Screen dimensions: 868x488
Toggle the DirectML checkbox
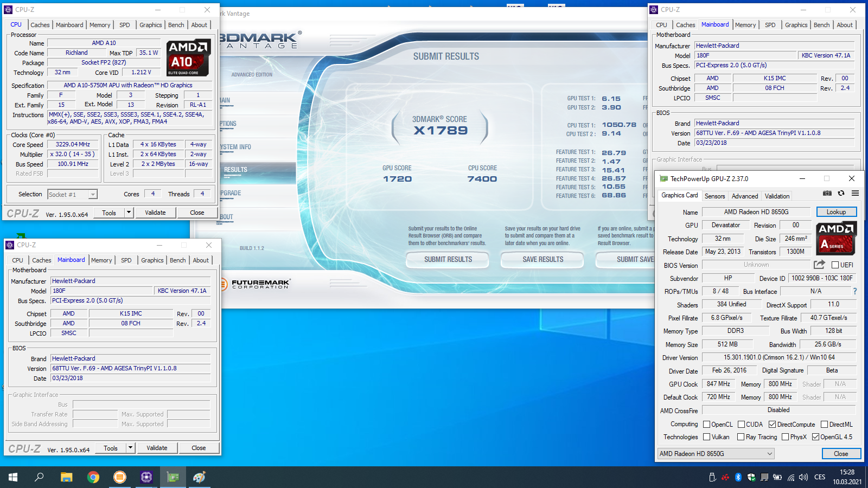pos(825,425)
